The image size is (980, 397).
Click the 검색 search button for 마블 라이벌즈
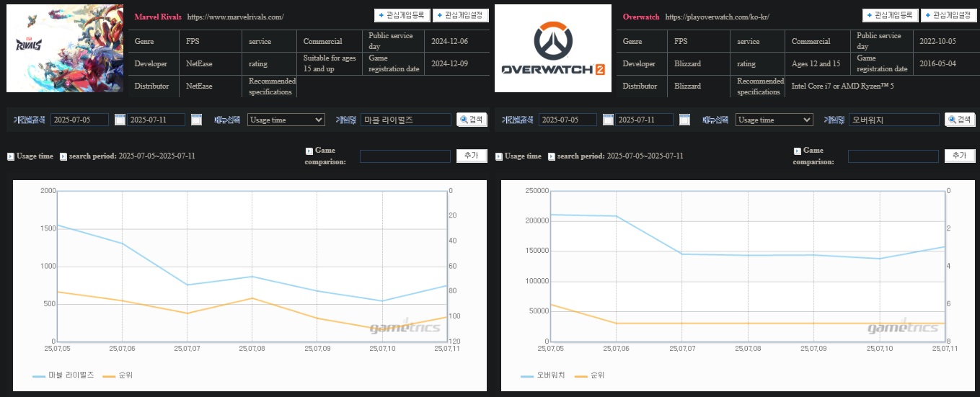(472, 120)
